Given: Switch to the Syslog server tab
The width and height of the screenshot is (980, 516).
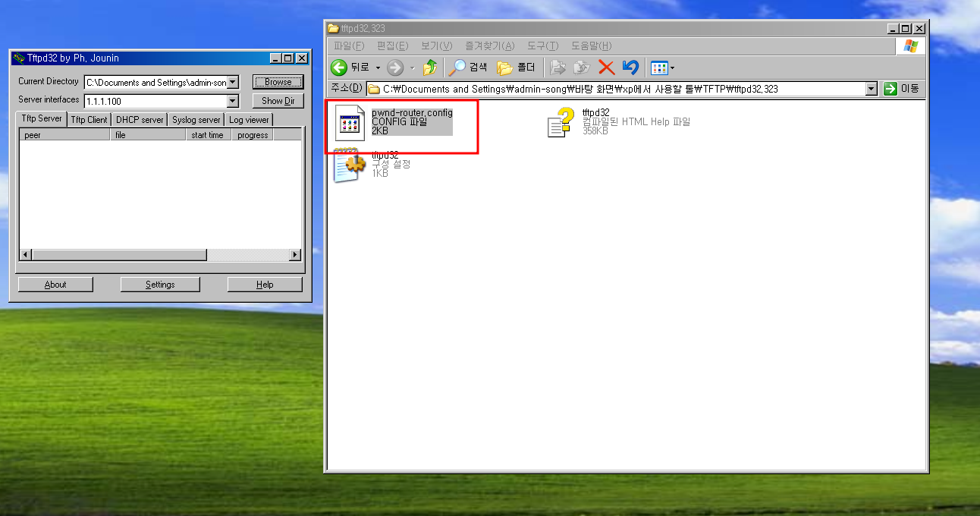Looking at the screenshot, I should (196, 120).
